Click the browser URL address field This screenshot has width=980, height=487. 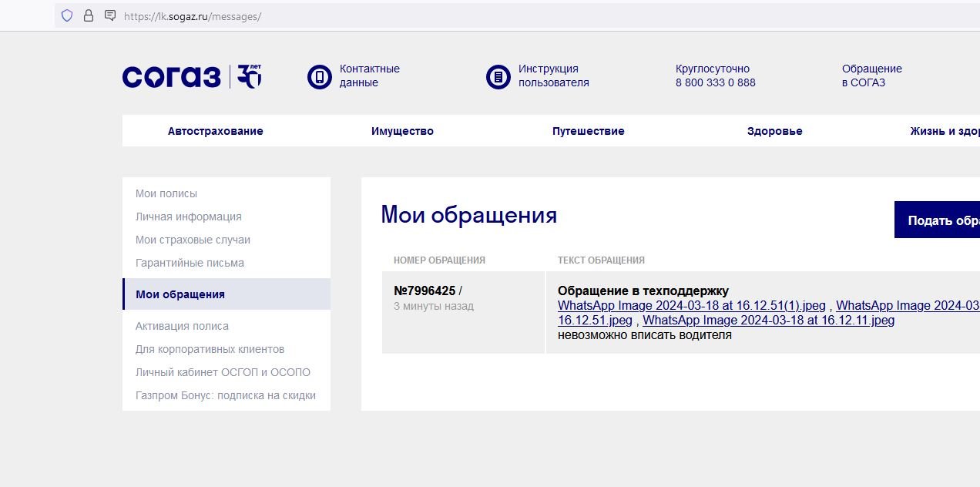coord(462,15)
